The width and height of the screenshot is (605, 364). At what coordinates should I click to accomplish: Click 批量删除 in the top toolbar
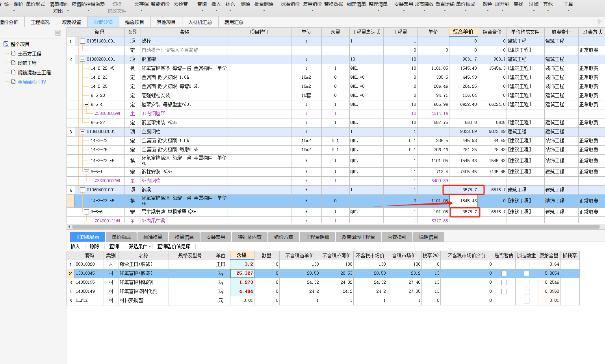[264, 4]
